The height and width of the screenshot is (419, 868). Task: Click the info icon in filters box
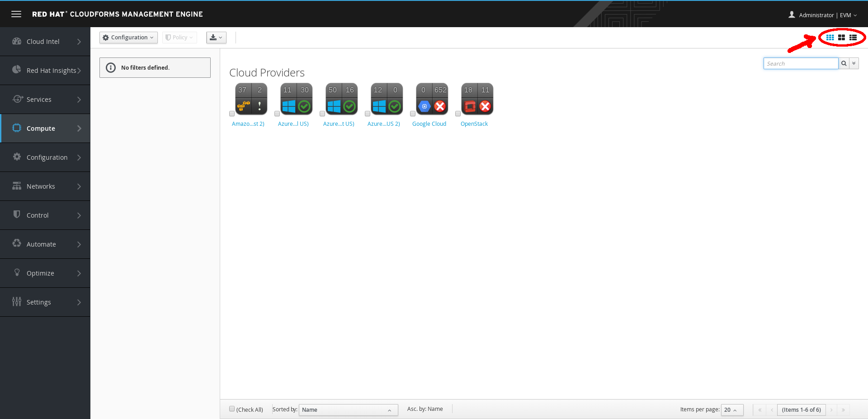coord(111,67)
